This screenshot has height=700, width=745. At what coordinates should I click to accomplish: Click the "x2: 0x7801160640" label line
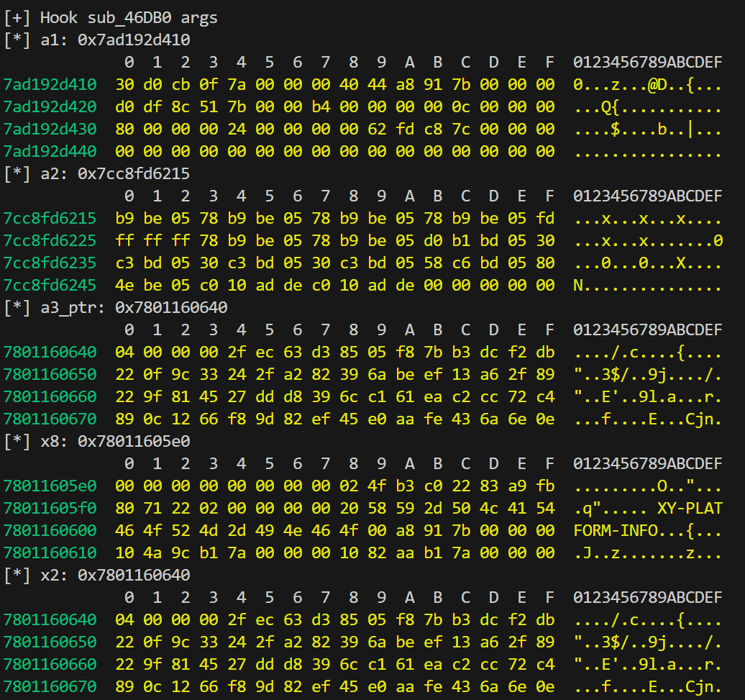pyautogui.click(x=97, y=576)
